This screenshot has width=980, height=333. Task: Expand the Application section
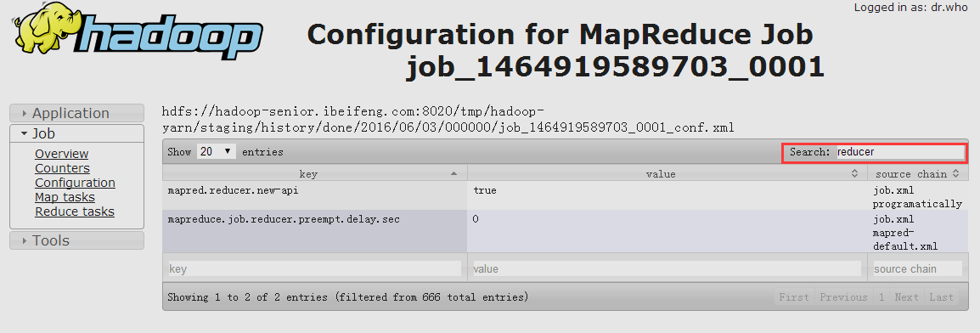[x=77, y=113]
